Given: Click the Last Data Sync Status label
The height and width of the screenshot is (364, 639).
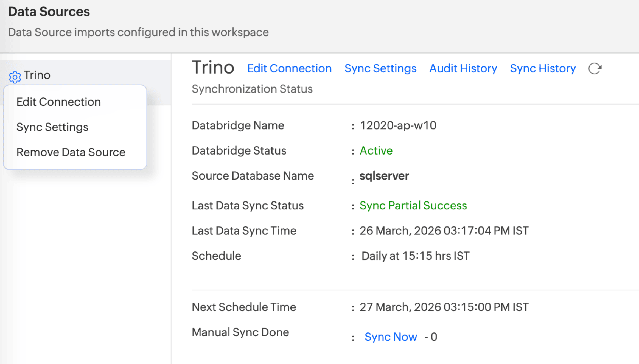Looking at the screenshot, I should click(x=248, y=206).
